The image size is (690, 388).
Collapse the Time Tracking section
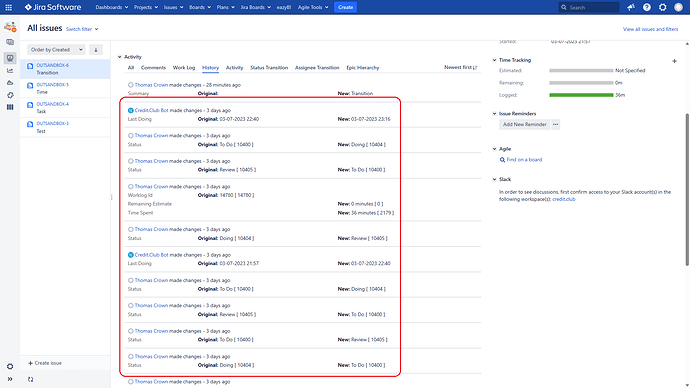(x=495, y=60)
